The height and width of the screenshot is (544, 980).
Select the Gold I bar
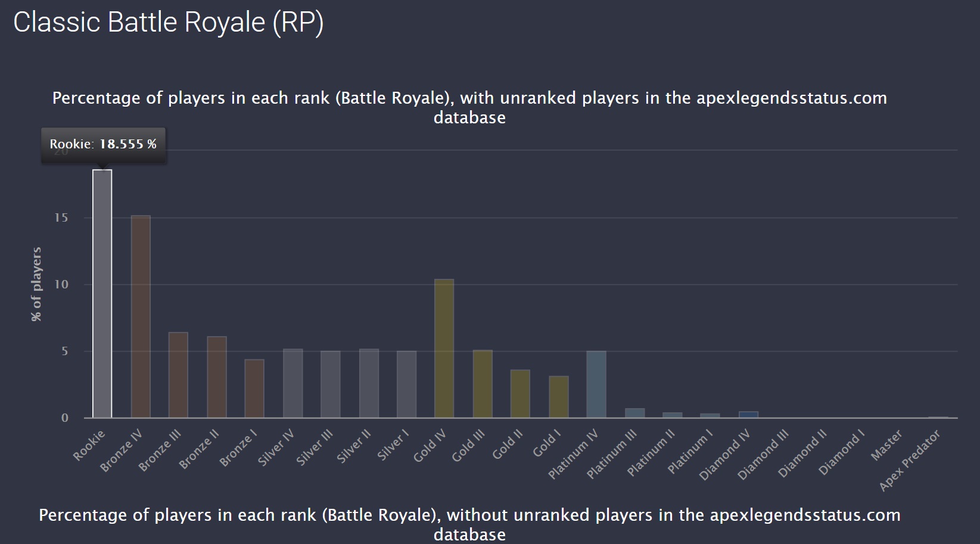(559, 397)
